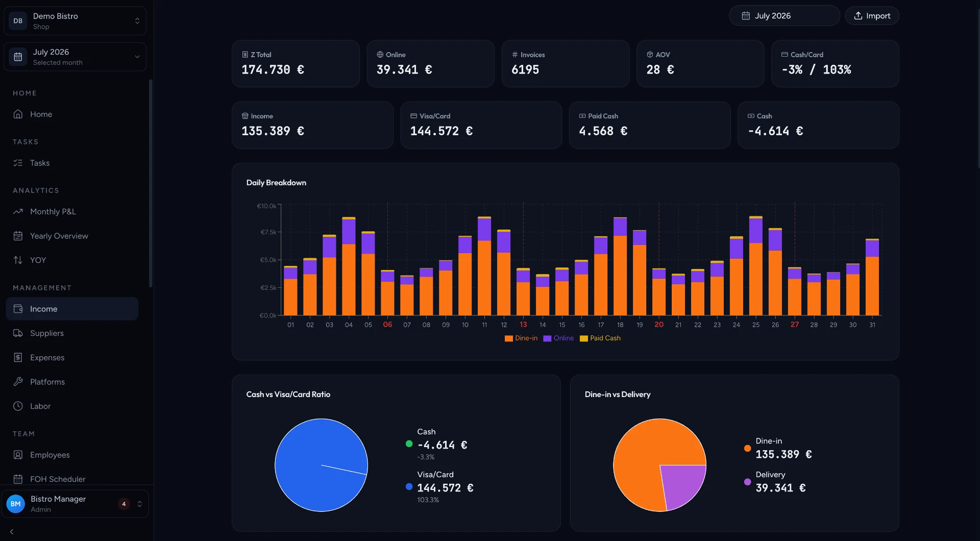Go to Employees team page
This screenshot has height=541, width=980.
tap(72, 455)
